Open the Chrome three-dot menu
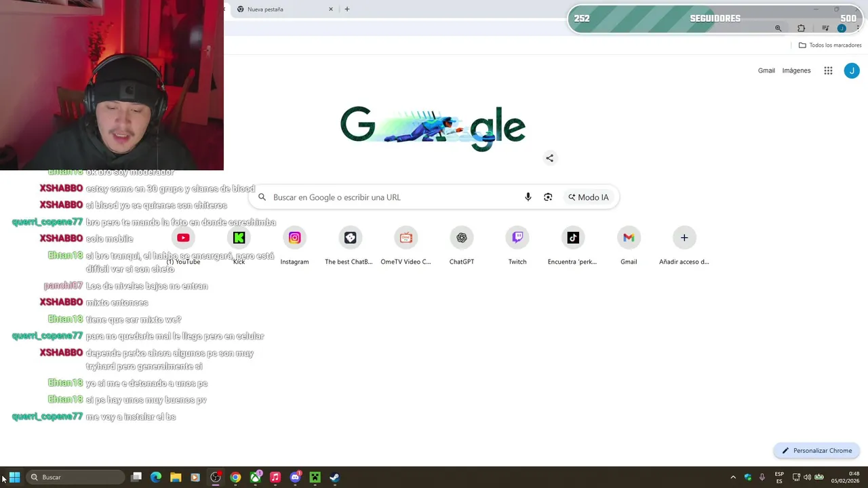Viewport: 868px width, 488px height. click(858, 28)
